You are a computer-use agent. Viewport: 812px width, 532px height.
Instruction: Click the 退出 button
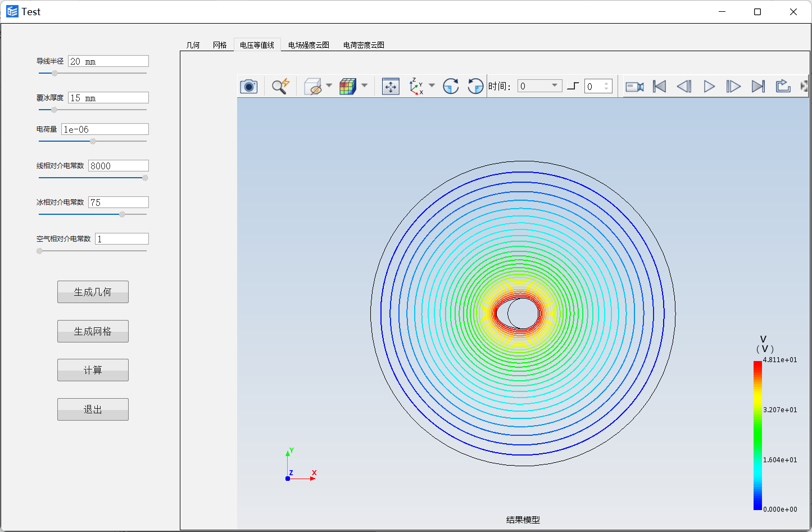pyautogui.click(x=93, y=409)
